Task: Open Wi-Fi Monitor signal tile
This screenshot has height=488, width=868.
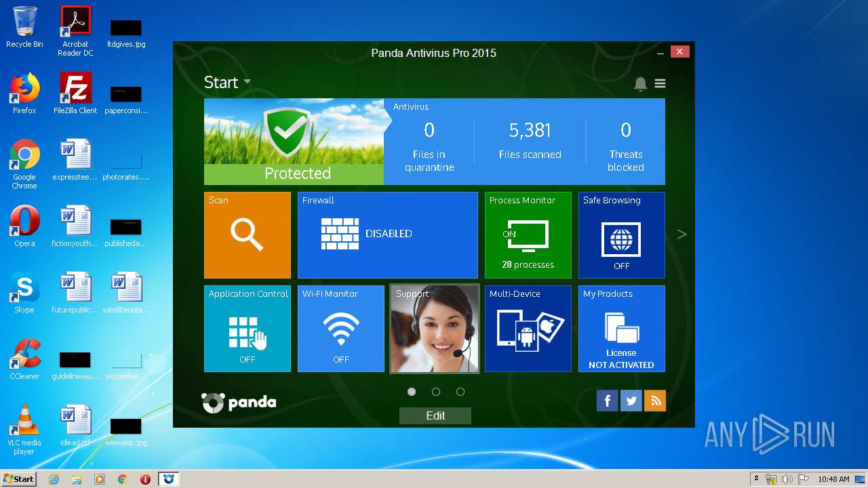Action: [x=341, y=329]
